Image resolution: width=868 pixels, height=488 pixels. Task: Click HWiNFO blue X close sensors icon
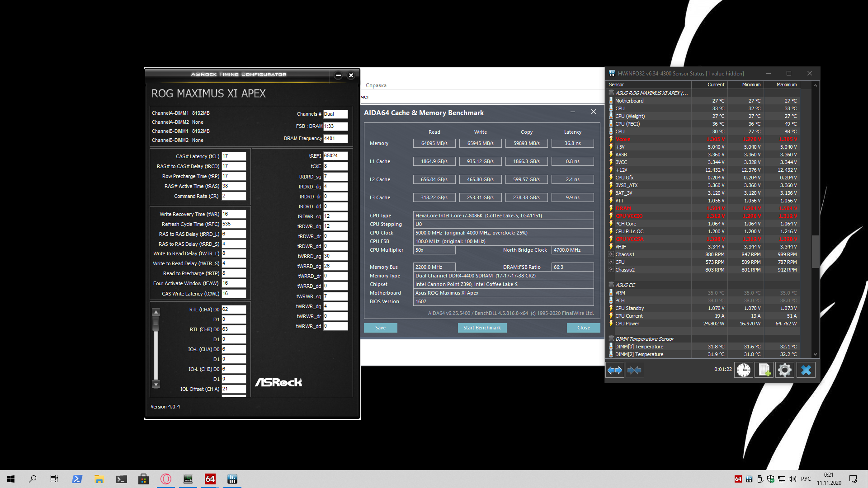806,370
